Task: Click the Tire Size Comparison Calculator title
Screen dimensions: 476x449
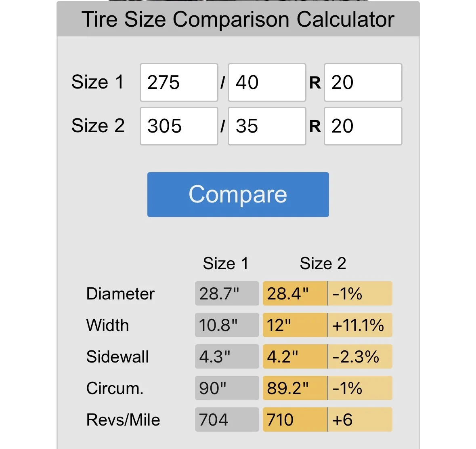Action: pyautogui.click(x=238, y=19)
